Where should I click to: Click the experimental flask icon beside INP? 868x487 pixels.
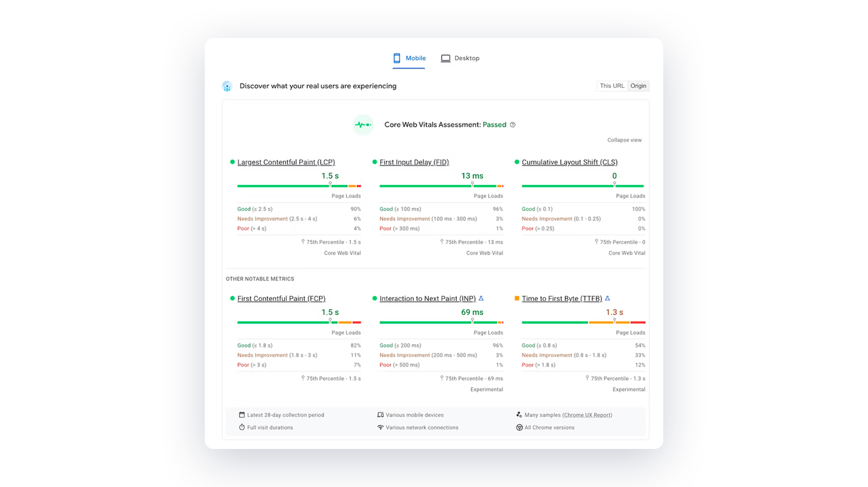[x=481, y=299]
